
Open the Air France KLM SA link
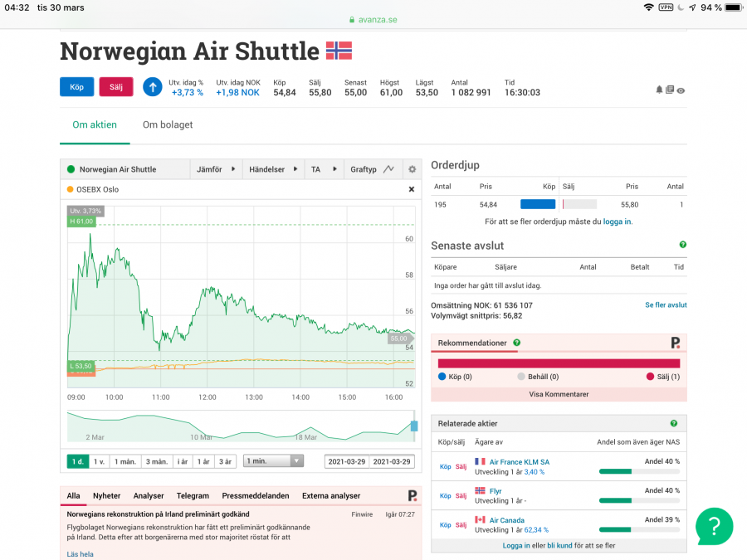tap(519, 461)
